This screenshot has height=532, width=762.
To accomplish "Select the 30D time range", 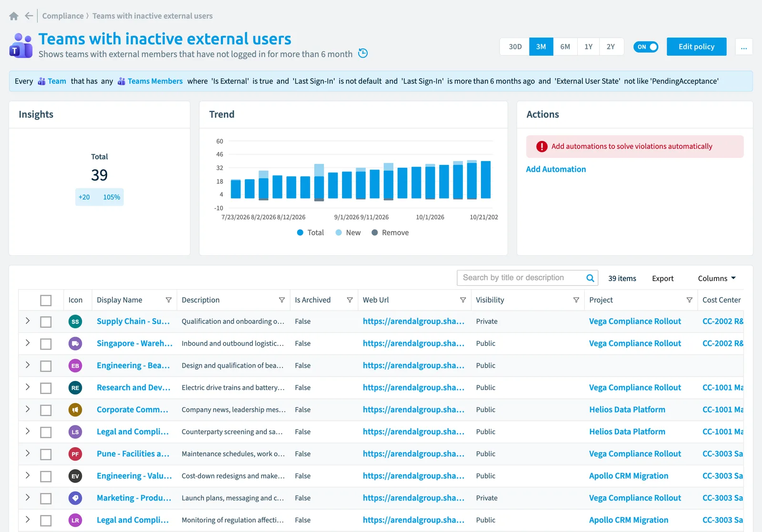I will tap(515, 47).
